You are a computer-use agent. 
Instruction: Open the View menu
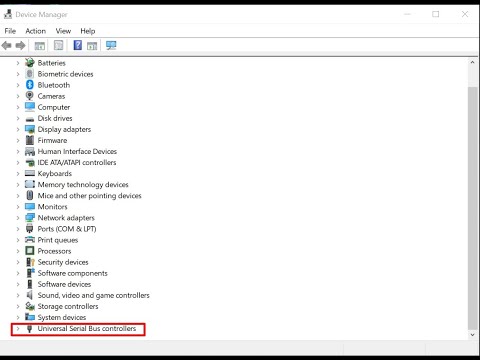pos(63,31)
